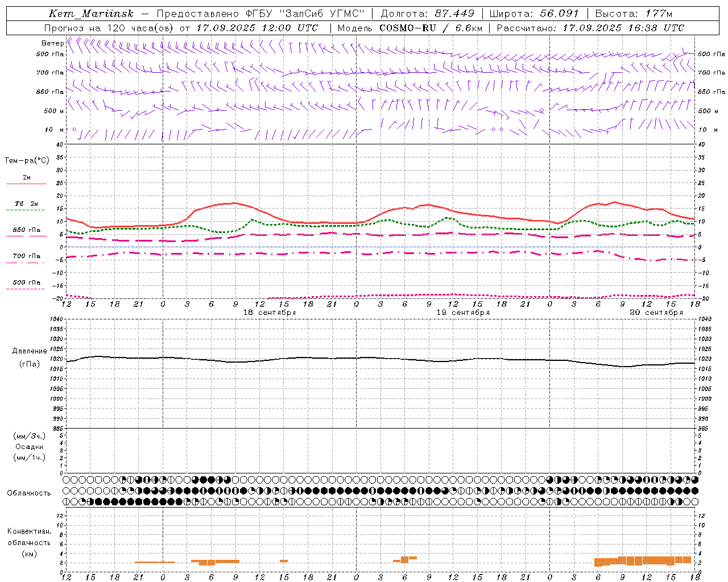Viewport: 728px width, 582px height.
Task: Click the (мм/3ч.) precipitation unit label
Action: tap(30, 436)
